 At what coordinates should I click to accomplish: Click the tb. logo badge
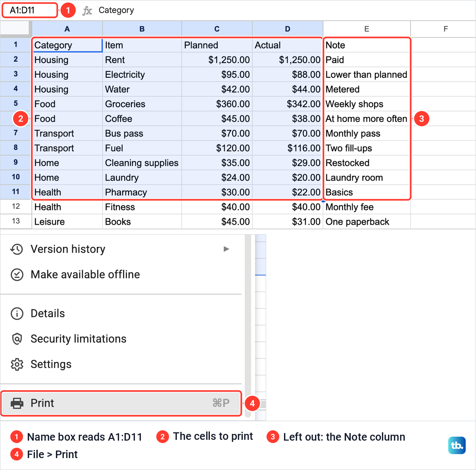[x=457, y=445]
